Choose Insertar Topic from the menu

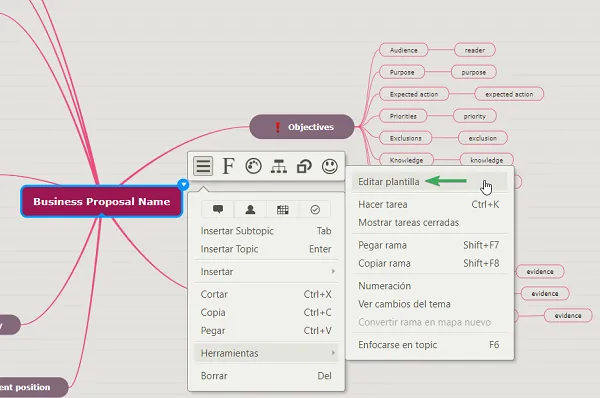point(266,249)
